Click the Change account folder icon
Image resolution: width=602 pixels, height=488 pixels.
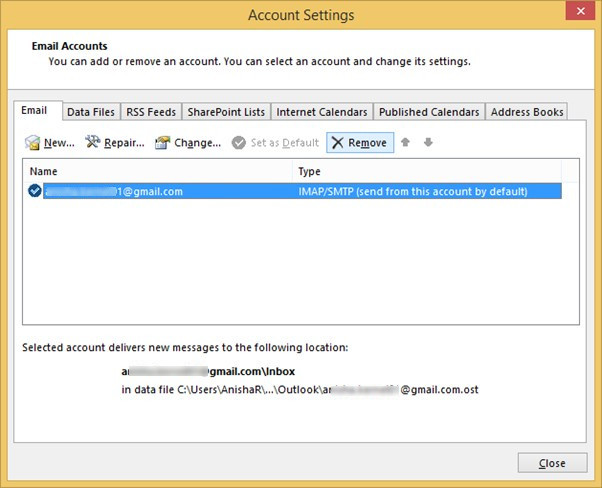(x=162, y=143)
